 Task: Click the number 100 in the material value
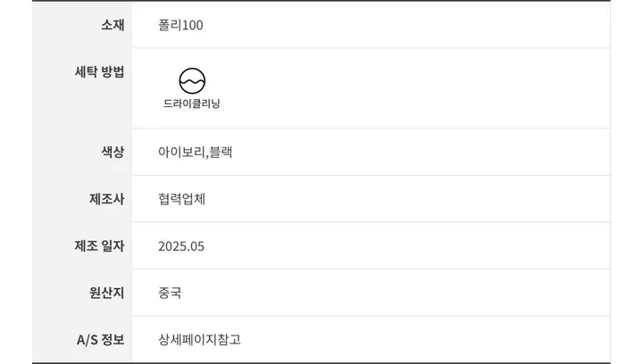(192, 25)
